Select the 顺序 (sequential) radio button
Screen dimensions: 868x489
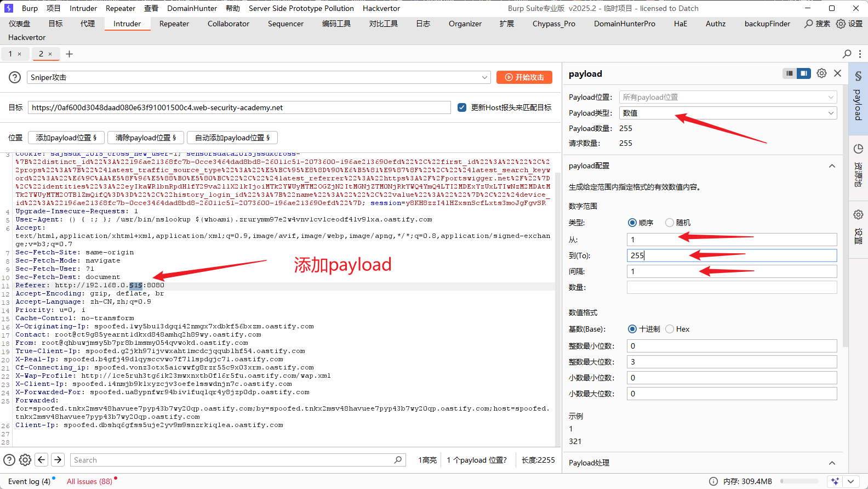632,223
